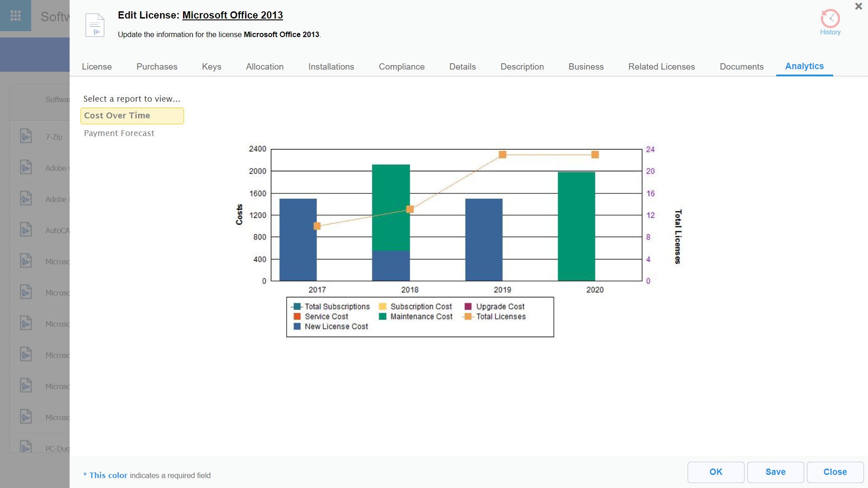This screenshot has height=488, width=868.
Task: Click the Save button
Action: coord(775,472)
